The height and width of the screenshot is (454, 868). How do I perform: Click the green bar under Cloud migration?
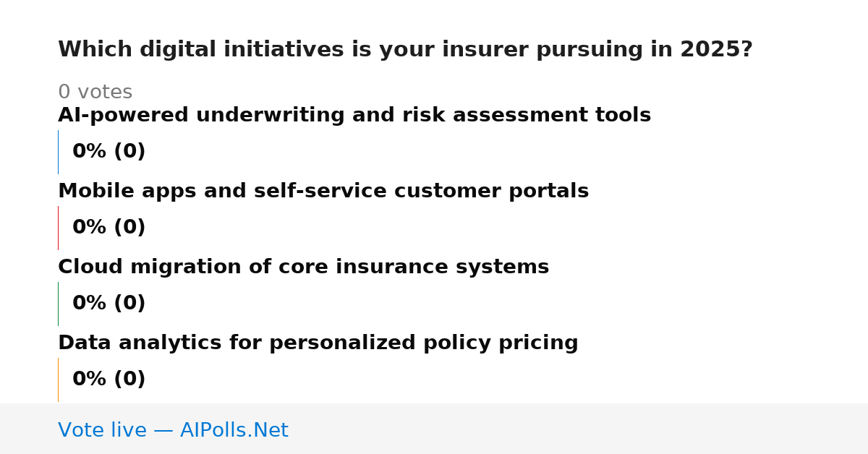click(58, 304)
